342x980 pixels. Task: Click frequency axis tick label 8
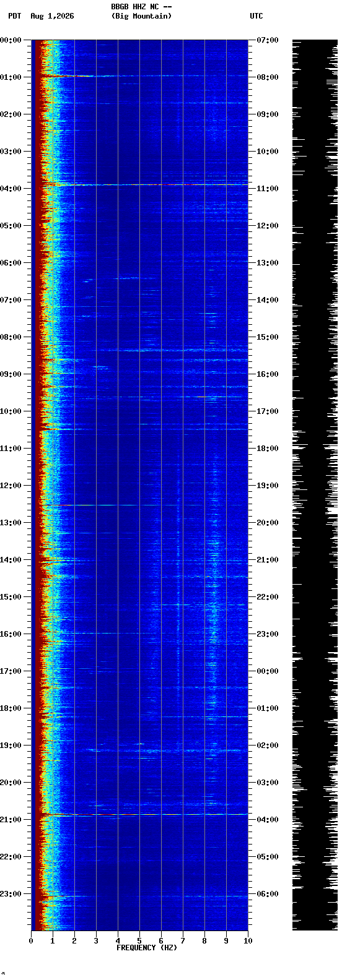pos(204,941)
